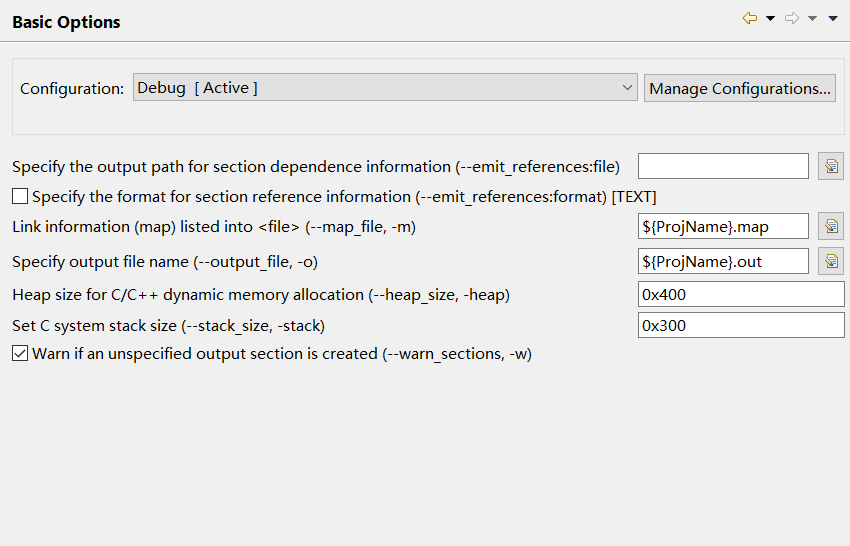Click the 'Configuration:' label text
This screenshot has width=850, height=546.
click(x=72, y=88)
